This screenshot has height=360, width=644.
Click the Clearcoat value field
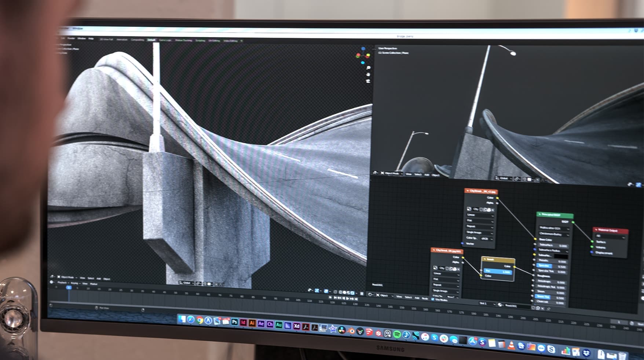point(550,302)
